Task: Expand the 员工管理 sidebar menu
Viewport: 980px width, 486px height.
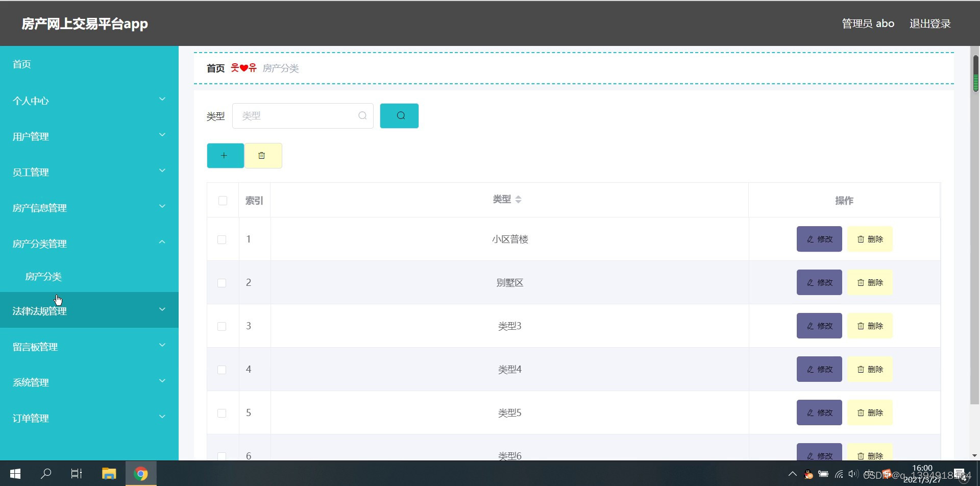Action: coord(89,172)
